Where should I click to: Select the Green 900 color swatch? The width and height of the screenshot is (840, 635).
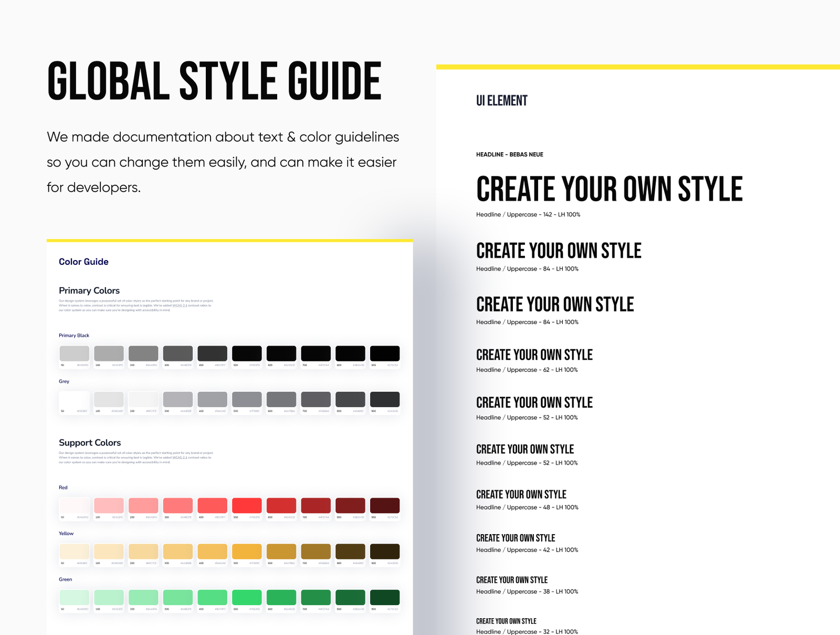coord(385,598)
